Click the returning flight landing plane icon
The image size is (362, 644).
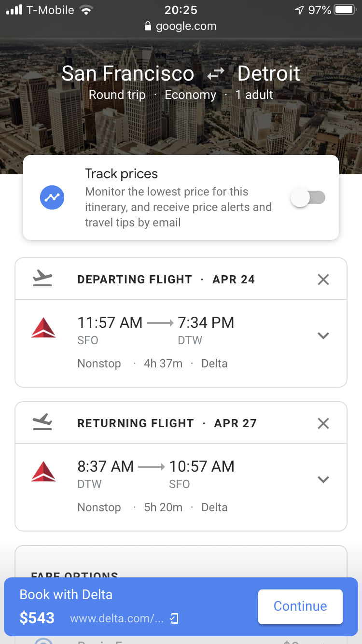point(42,422)
